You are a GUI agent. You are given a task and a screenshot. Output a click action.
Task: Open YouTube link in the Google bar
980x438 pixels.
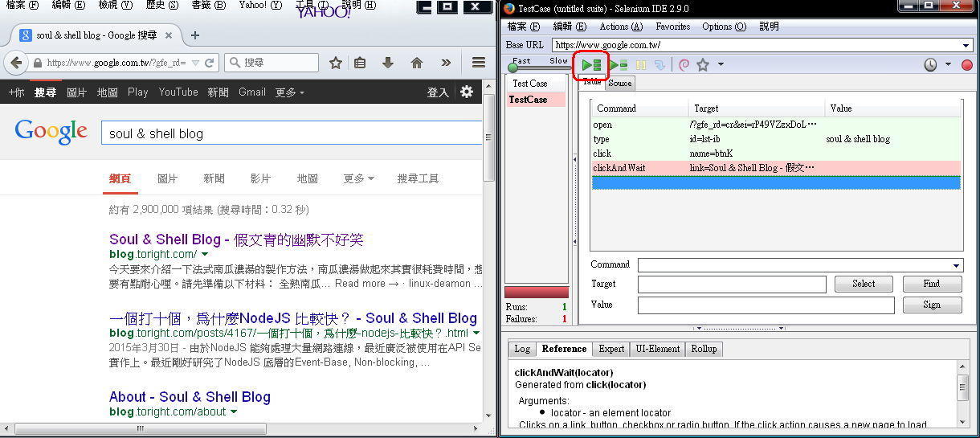tap(178, 92)
